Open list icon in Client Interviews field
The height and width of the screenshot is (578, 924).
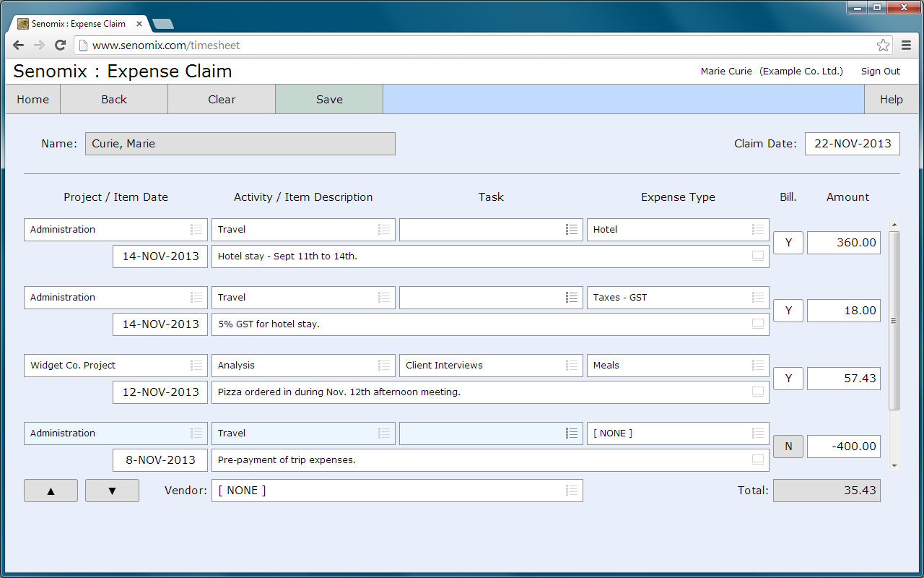tap(572, 365)
